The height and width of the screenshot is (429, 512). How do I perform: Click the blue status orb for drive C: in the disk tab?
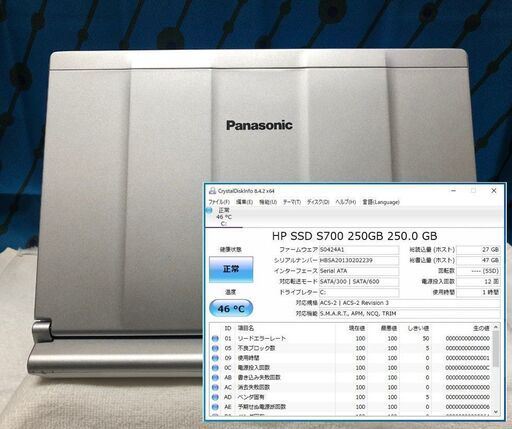coord(209,210)
